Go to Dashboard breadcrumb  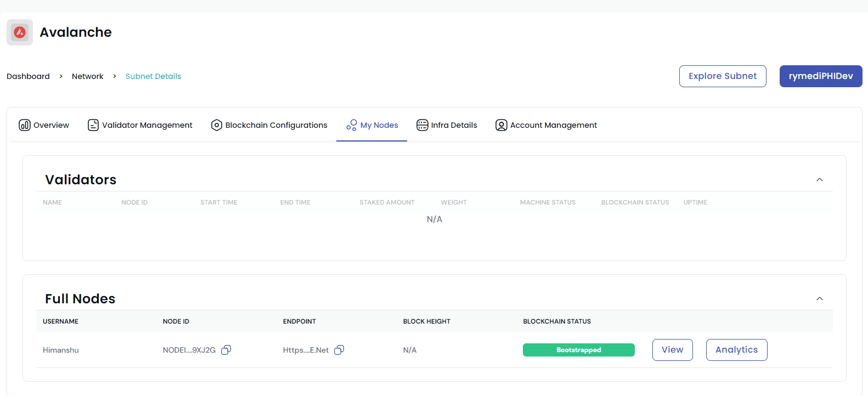(28, 76)
